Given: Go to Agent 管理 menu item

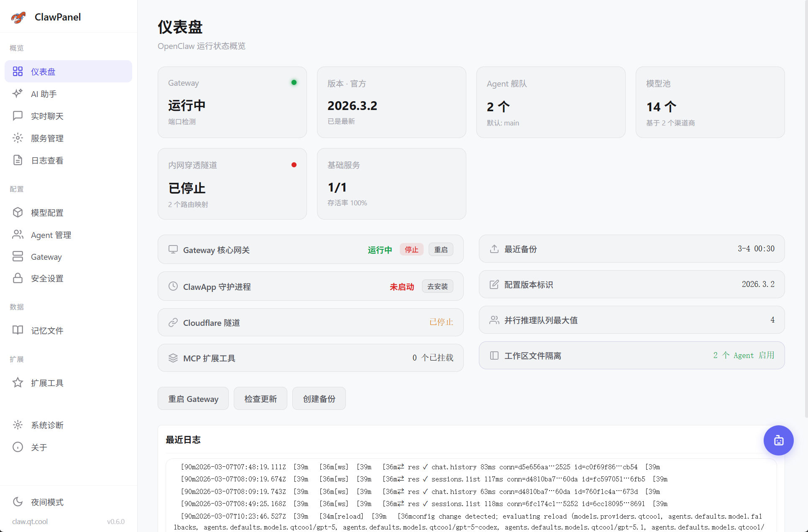Looking at the screenshot, I should pos(51,235).
